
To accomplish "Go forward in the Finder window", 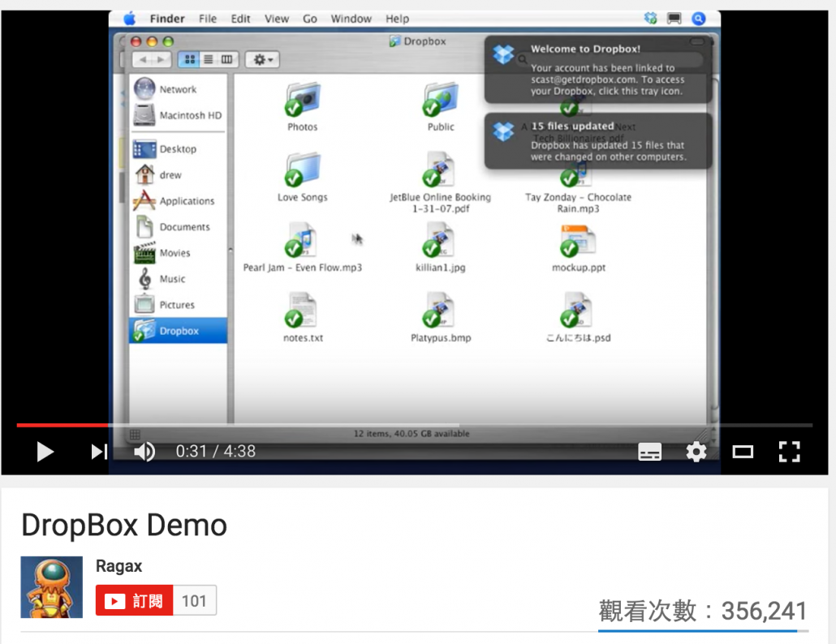I will [x=161, y=60].
